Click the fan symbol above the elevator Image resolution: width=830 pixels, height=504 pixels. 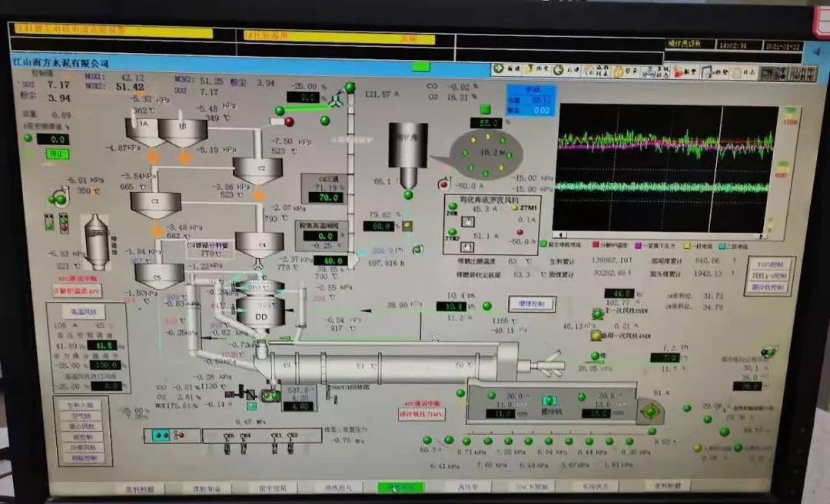pos(335,99)
